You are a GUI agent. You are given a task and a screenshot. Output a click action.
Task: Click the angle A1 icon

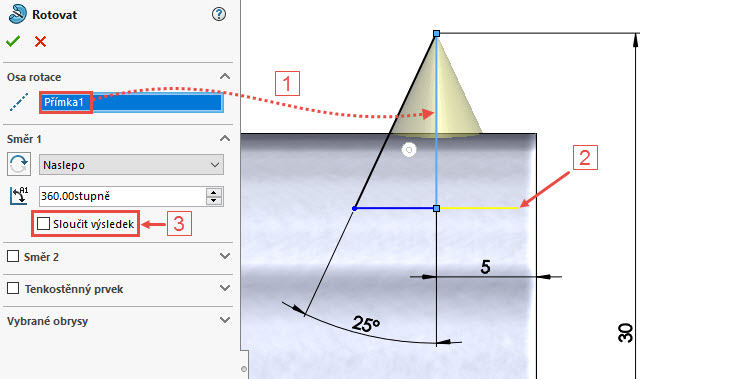click(x=19, y=196)
